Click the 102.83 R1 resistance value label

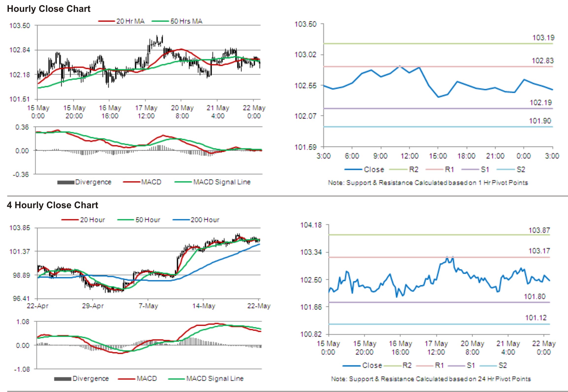pyautogui.click(x=543, y=61)
